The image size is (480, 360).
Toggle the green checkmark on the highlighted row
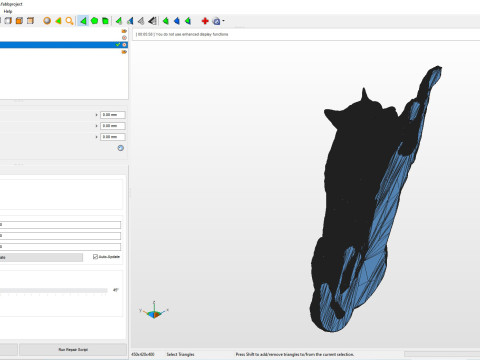pyautogui.click(x=118, y=45)
